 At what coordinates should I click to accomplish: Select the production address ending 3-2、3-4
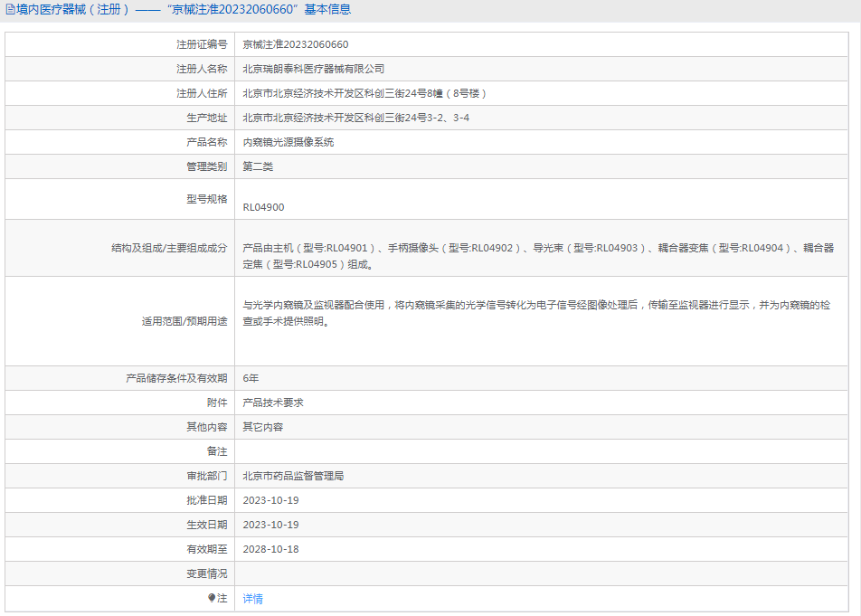click(x=355, y=118)
